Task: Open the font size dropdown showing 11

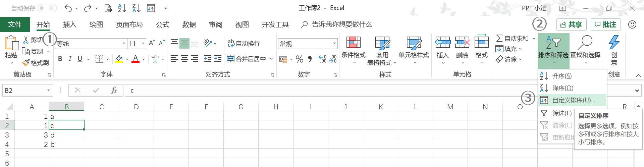Action: pyautogui.click(x=143, y=43)
